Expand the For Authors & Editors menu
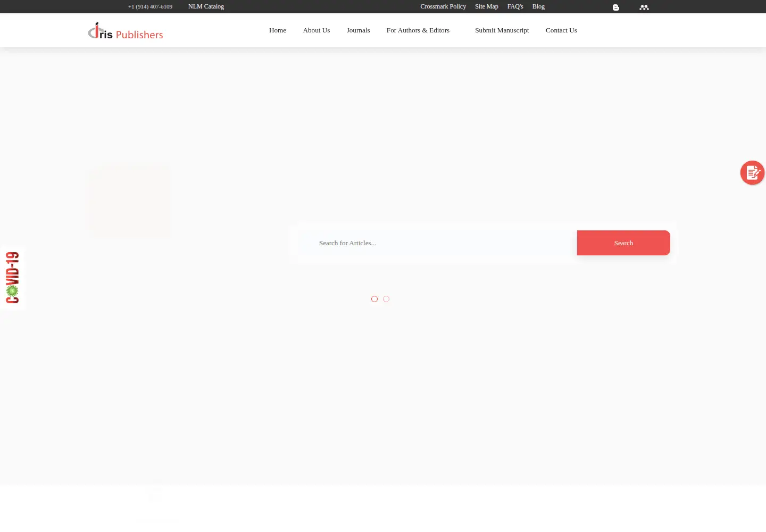 point(418,30)
